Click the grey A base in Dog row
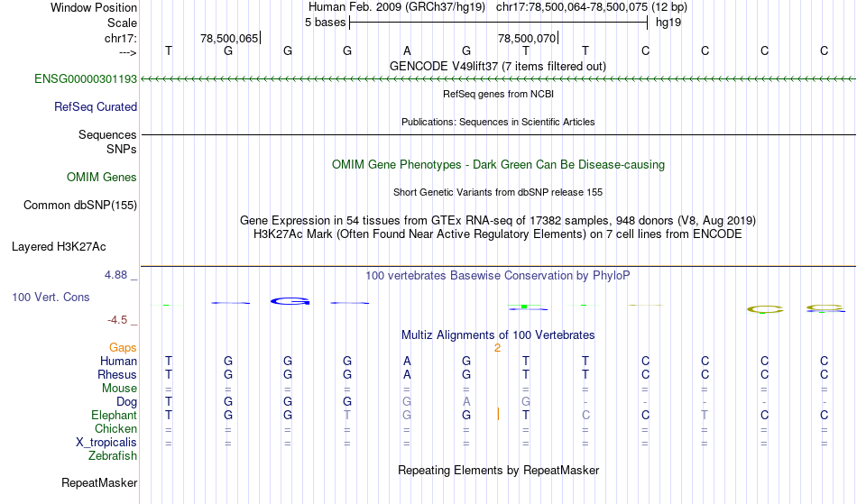857x504 pixels. coord(466,401)
